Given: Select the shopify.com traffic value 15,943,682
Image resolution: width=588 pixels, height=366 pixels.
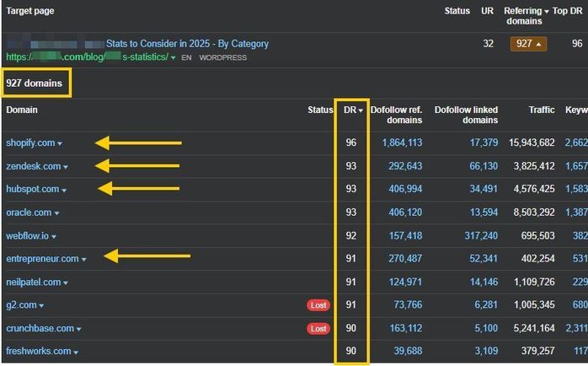Looking at the screenshot, I should [x=532, y=143].
